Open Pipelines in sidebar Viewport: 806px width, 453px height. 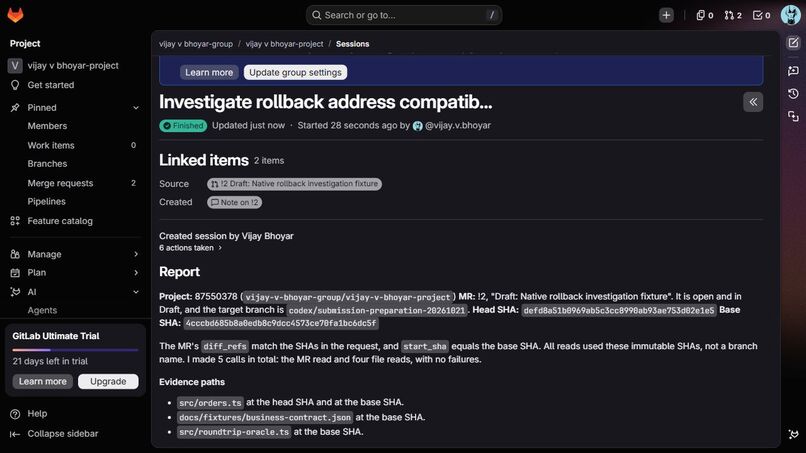pyautogui.click(x=46, y=202)
